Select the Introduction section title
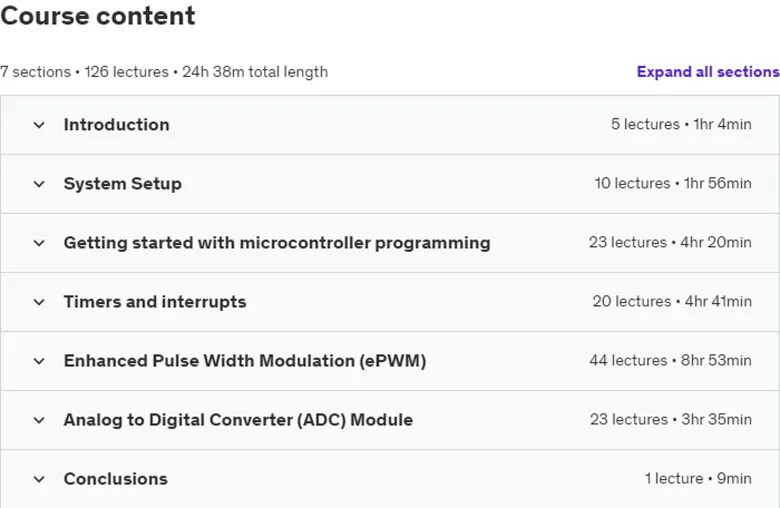Viewport: 780px width, 508px height. [116, 124]
